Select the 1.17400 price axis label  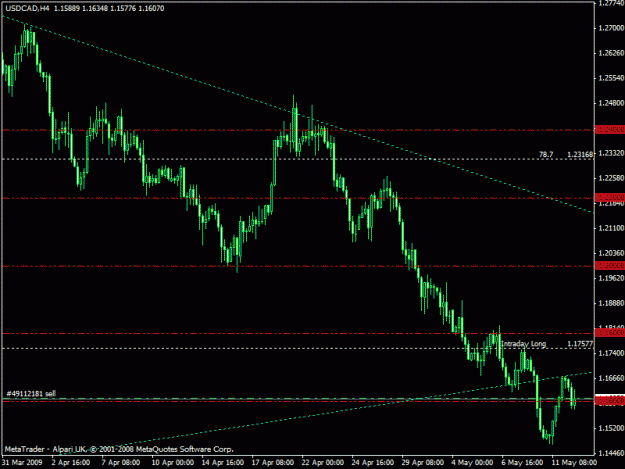611,353
